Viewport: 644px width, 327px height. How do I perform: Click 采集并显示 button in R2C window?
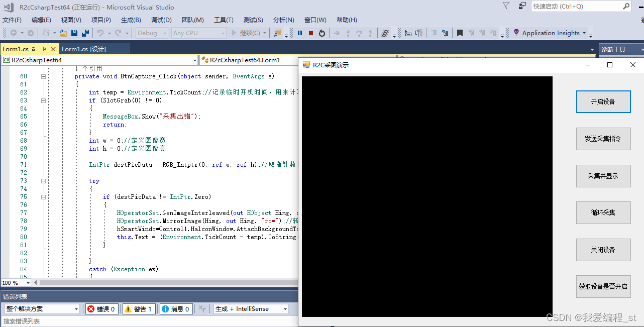coord(603,176)
